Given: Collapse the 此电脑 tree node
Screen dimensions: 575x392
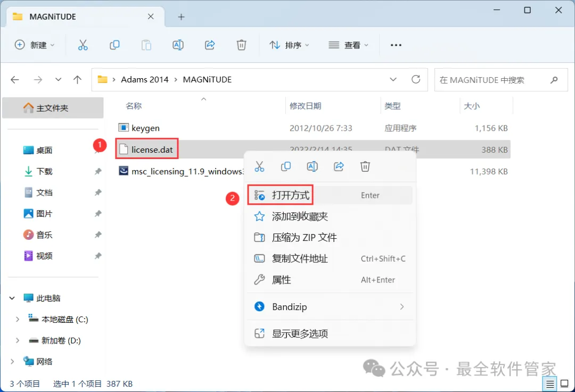Looking at the screenshot, I should tap(12, 298).
